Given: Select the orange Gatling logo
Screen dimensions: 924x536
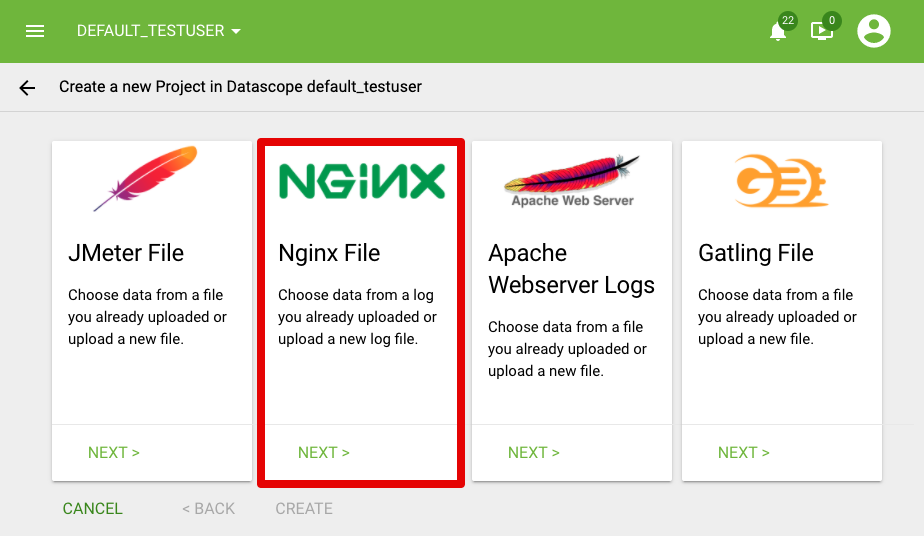Looking at the screenshot, I should point(781,181).
